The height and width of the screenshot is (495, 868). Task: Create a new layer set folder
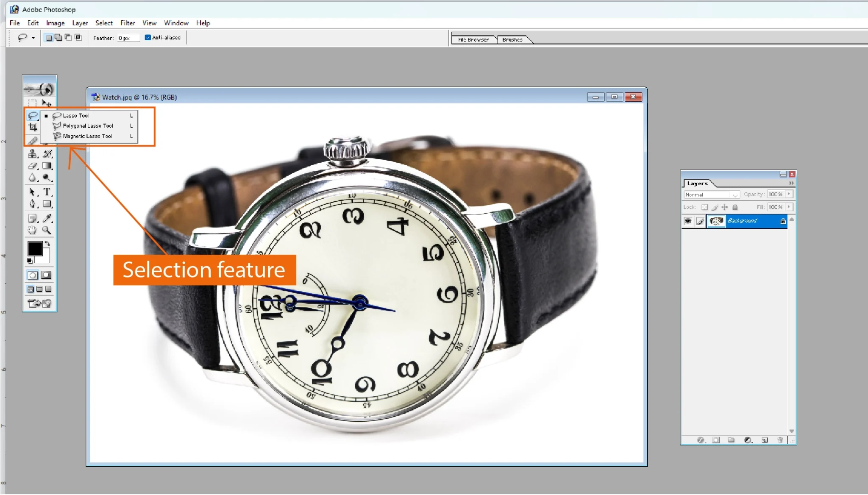coord(731,440)
